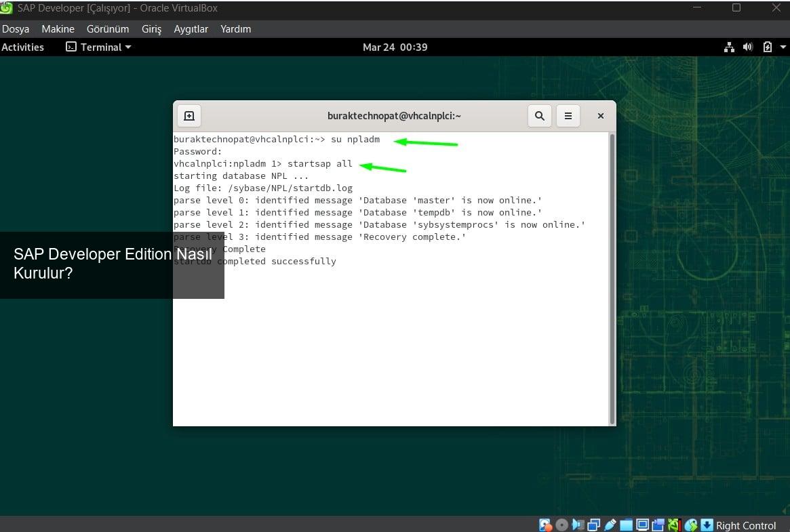Open the terminal hamburger menu
Image resolution: width=790 pixels, height=532 pixels.
click(568, 116)
